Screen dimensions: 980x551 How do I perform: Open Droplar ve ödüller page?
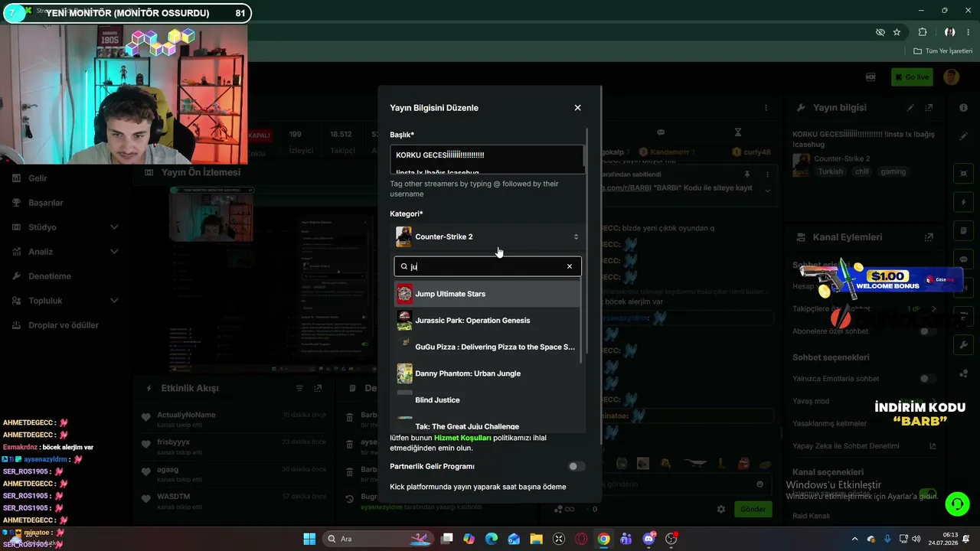[x=64, y=325]
